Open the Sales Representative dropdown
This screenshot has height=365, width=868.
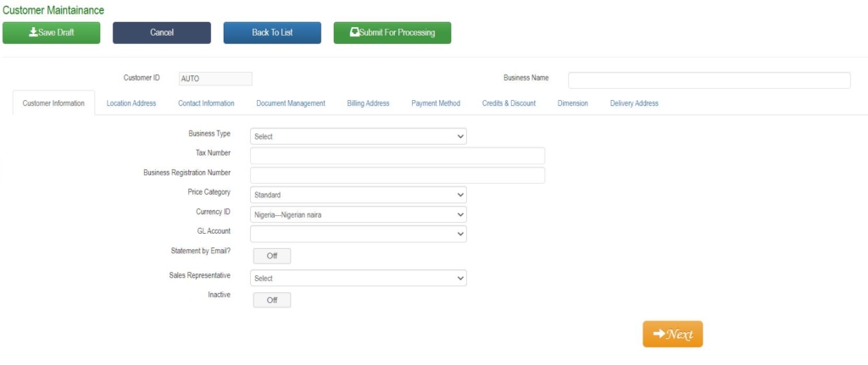pyautogui.click(x=359, y=278)
